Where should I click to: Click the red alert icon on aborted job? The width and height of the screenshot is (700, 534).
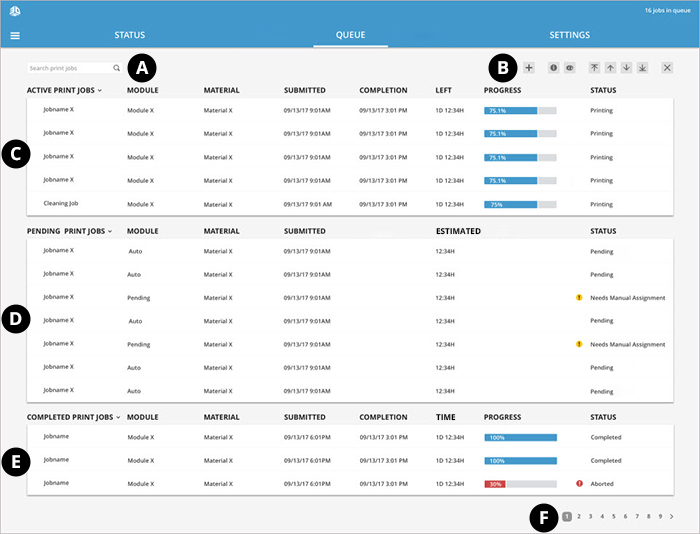(579, 484)
